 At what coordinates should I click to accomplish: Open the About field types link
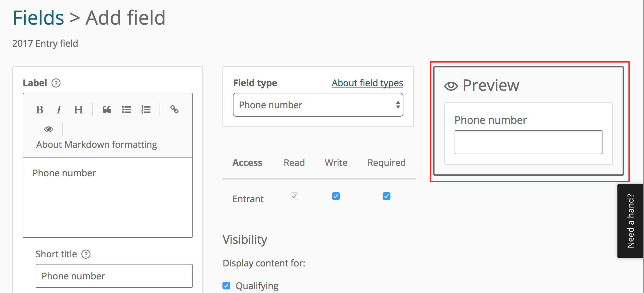point(367,83)
